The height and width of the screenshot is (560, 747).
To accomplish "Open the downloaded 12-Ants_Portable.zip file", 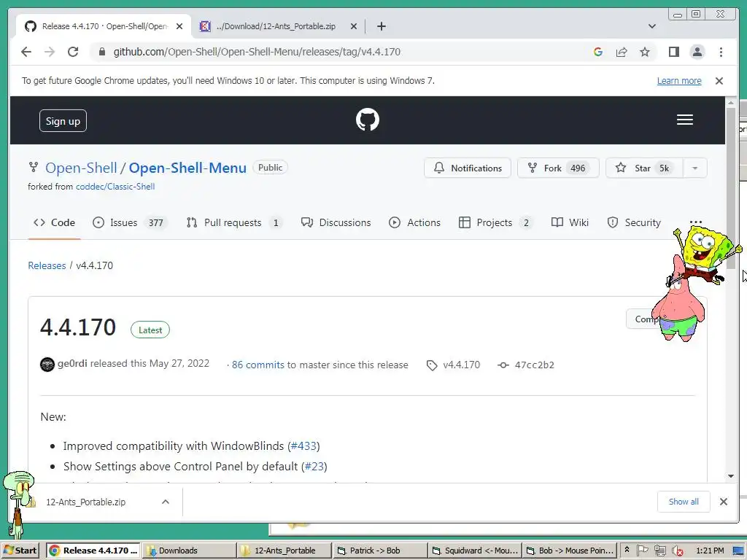I will coord(86,502).
